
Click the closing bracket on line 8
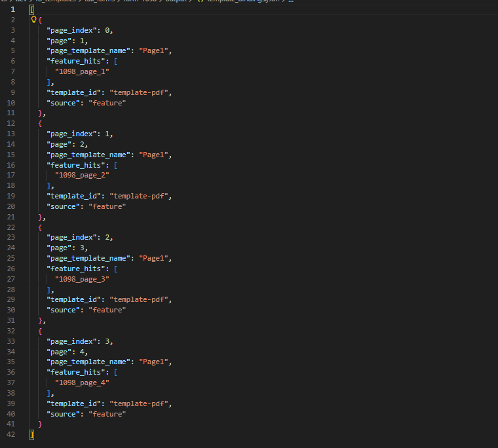[x=48, y=83]
